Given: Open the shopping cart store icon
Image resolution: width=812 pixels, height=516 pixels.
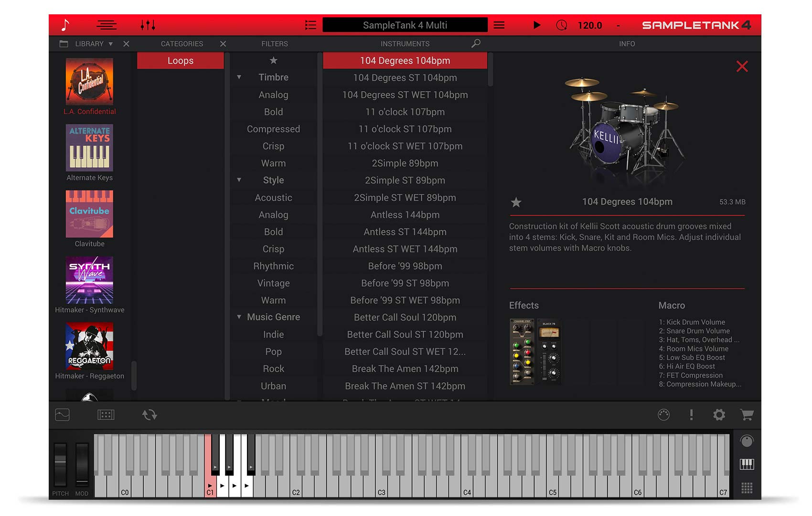Looking at the screenshot, I should click(747, 415).
